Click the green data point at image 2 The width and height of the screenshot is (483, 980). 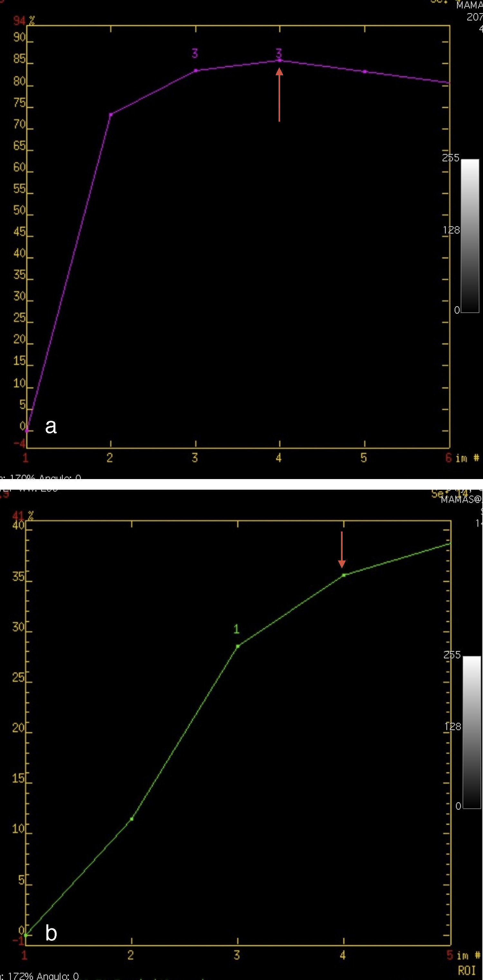tap(132, 819)
